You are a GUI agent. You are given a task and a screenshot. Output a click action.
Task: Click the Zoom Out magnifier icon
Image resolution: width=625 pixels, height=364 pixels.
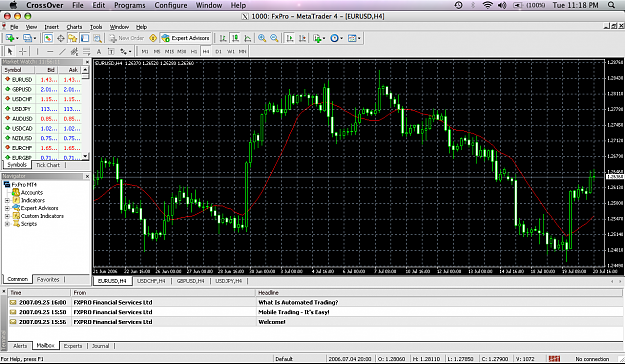tap(274, 38)
